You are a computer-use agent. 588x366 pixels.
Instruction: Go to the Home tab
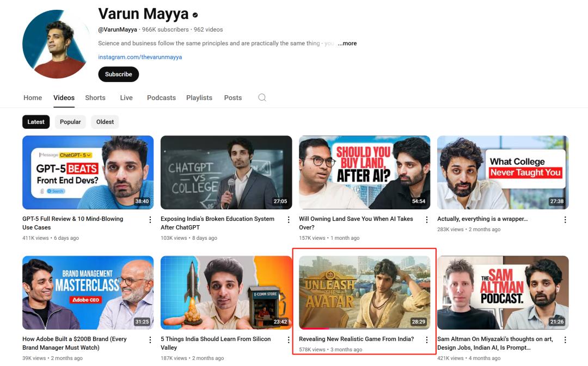click(33, 98)
